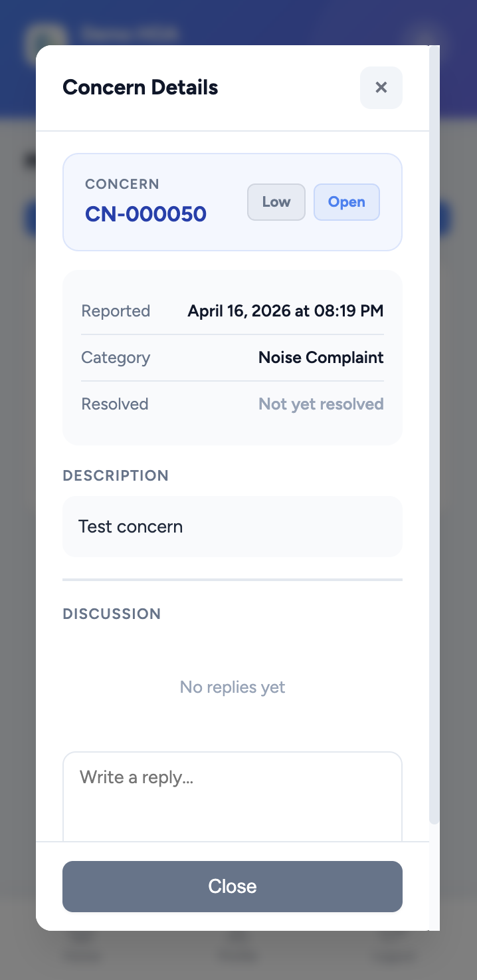
Task: Open the concern summary card
Action: coord(232,202)
